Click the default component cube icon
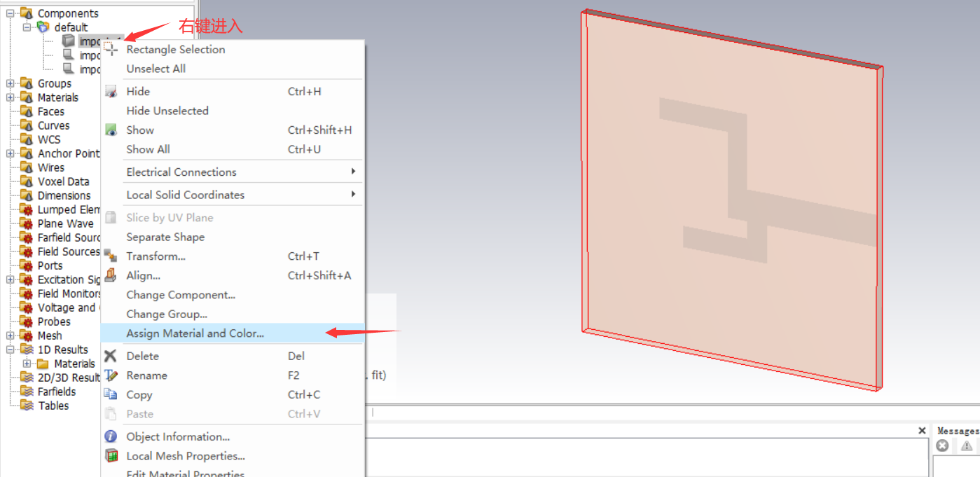This screenshot has height=477, width=980. pyautogui.click(x=43, y=27)
